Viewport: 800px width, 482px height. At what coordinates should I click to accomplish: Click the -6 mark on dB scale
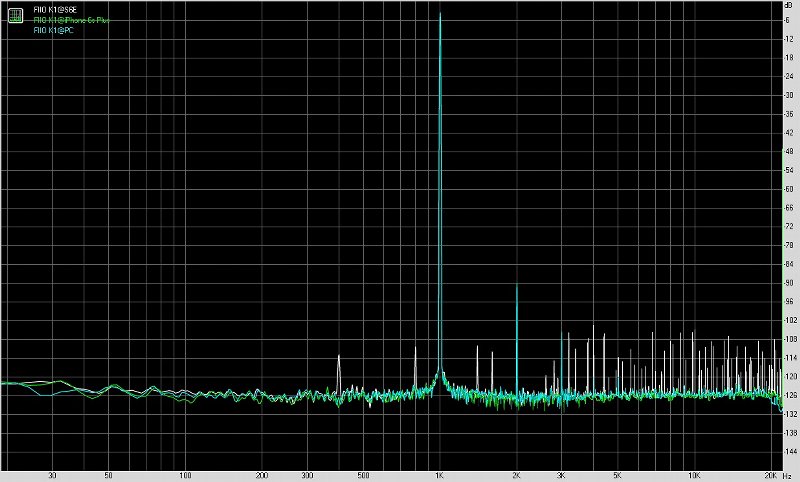coord(789,20)
